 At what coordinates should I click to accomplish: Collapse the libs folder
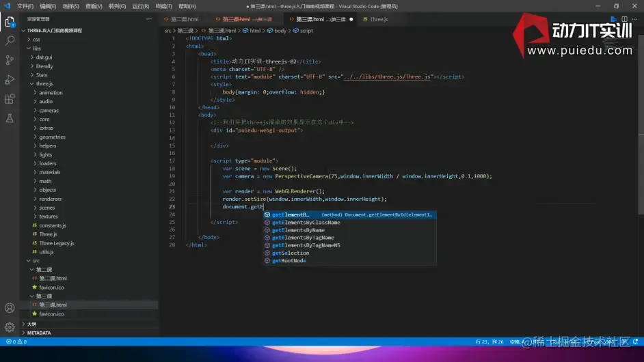pyautogui.click(x=36, y=48)
